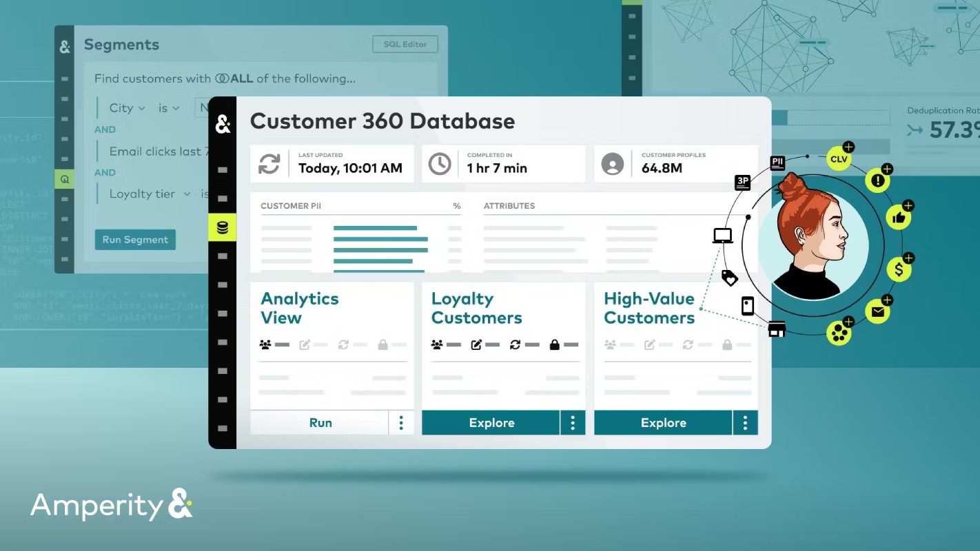Select the highlighted database icon in sidebar
The image size is (980, 551).
pos(222,227)
